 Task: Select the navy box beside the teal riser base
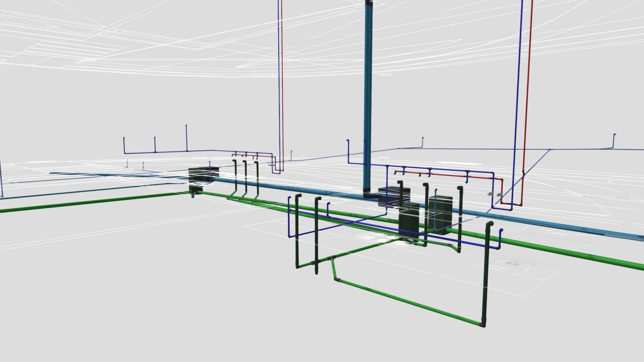coord(394,197)
